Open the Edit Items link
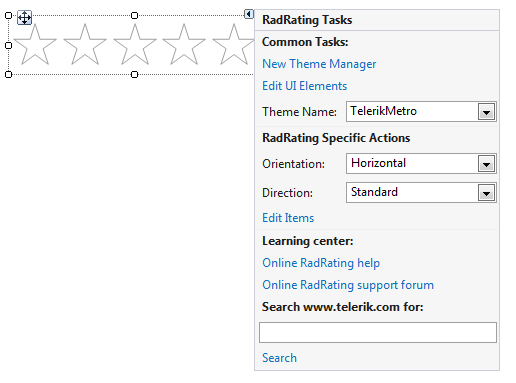Screen dimensions: 516x383 [288, 218]
